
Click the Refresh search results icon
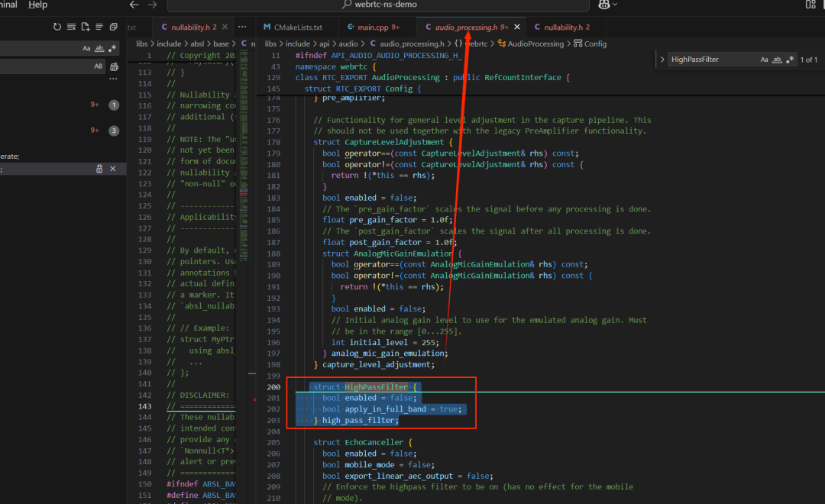(57, 27)
